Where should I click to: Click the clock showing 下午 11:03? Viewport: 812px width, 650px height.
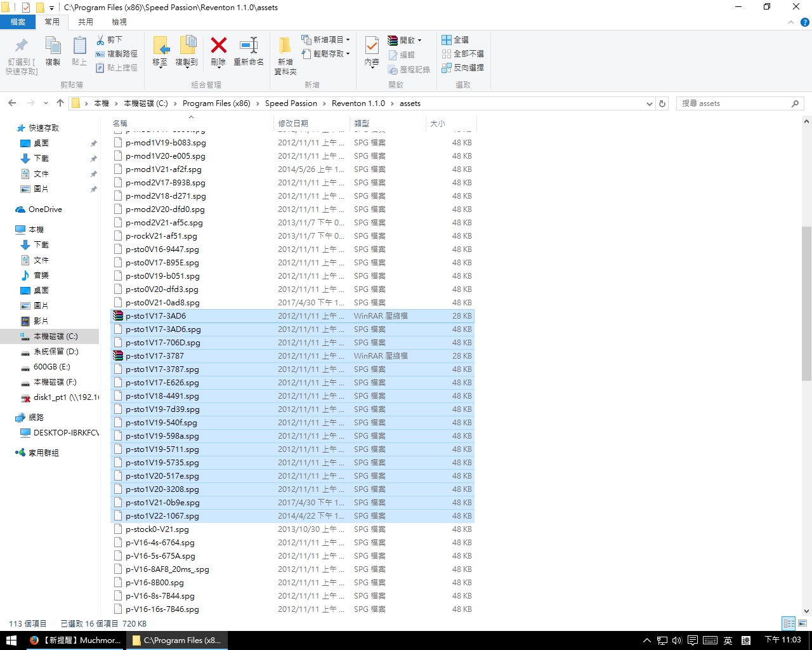coord(783,640)
